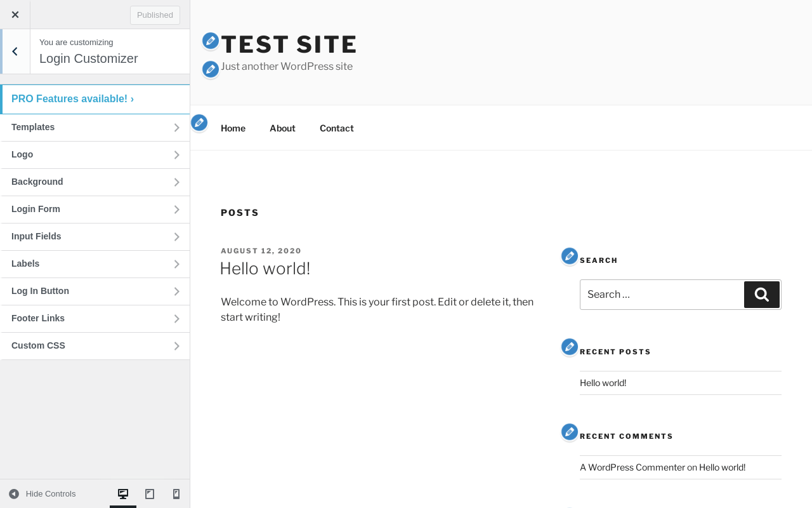
Task: Expand the Background section
Action: (x=95, y=182)
